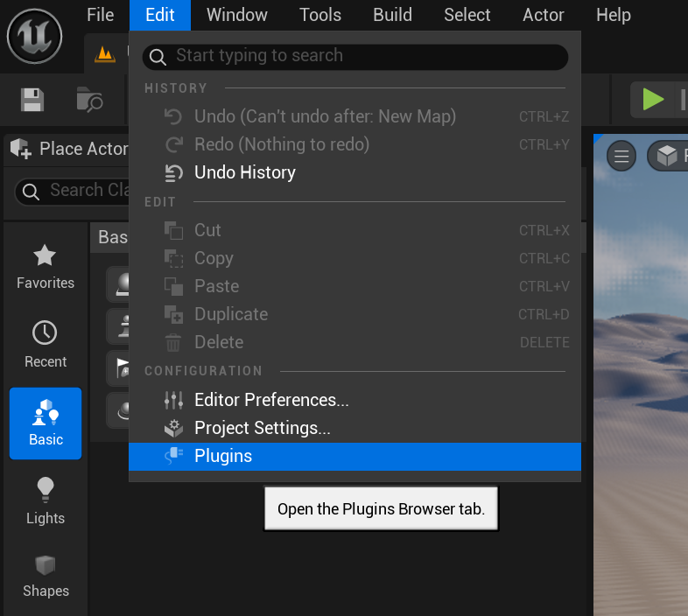
Task: Click the Unreal Engine logo icon
Action: point(34,36)
